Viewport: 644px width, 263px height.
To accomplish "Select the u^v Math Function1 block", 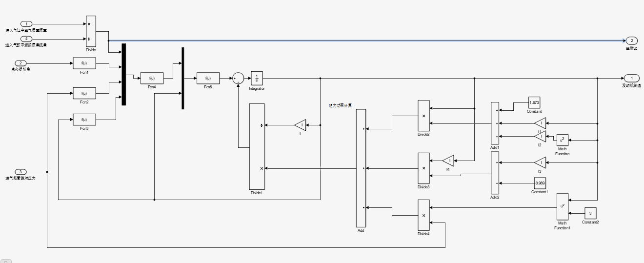I will click(563, 206).
